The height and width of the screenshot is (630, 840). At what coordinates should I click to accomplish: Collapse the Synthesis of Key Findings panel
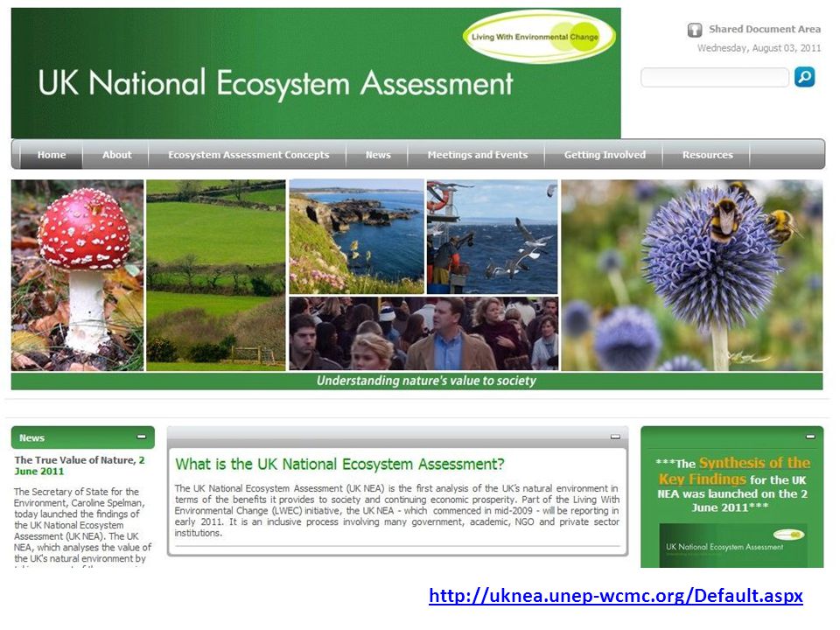(x=810, y=437)
